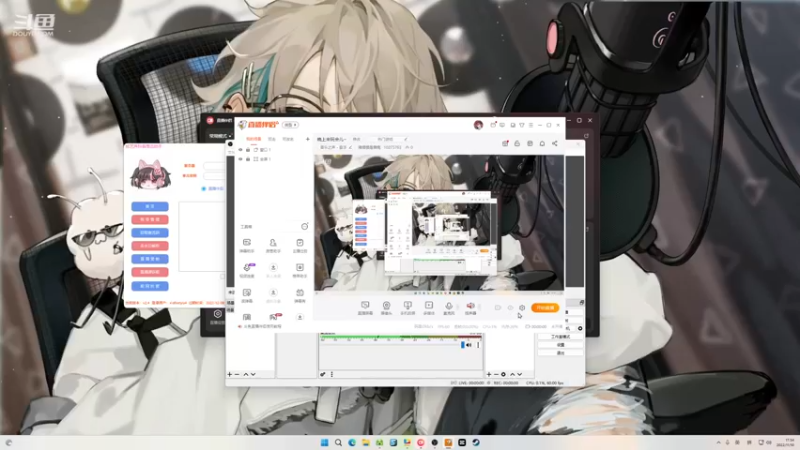This screenshot has width=800, height=450.
Task: Open first toolbox tool in top row
Action: click(x=247, y=245)
